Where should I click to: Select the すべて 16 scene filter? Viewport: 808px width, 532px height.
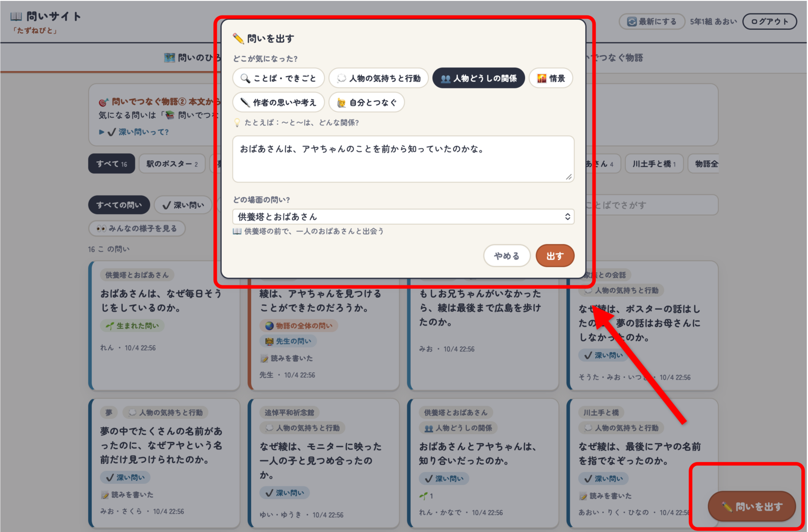tap(112, 164)
